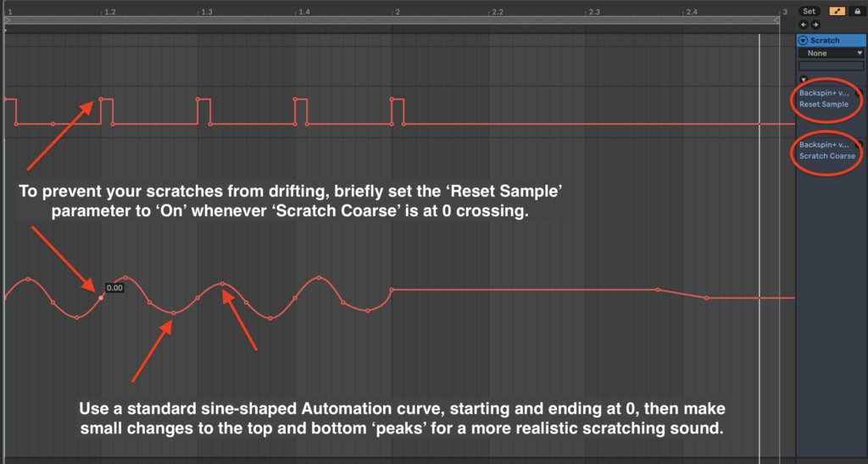Viewport: 868px width, 464px height.
Task: Select the 0.00 breakpoint on Scratch Coarse
Action: tap(101, 298)
